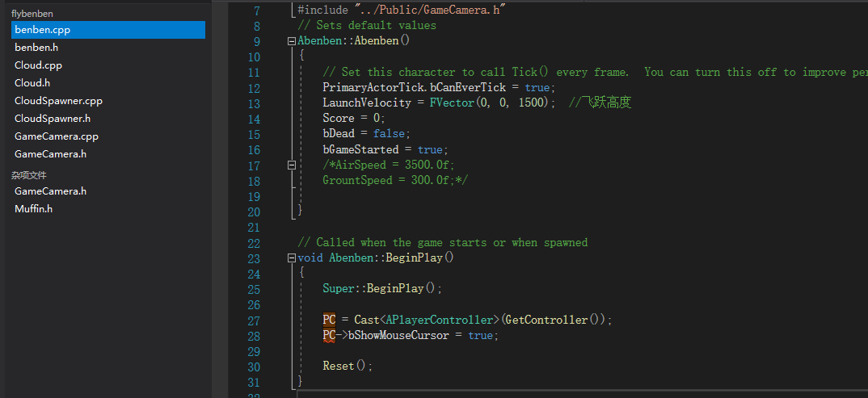This screenshot has height=398, width=868.
Task: Click the FVector(0, 0, 1500) expression
Action: [490, 103]
